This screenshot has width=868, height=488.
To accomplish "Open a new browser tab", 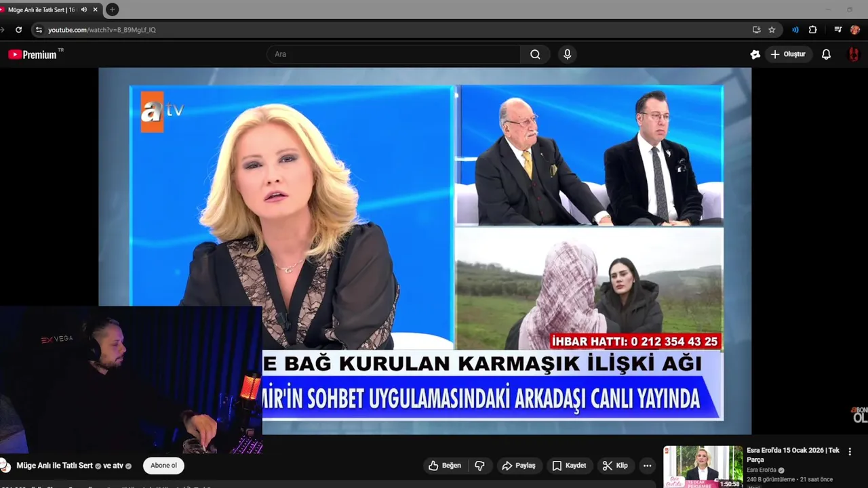I will point(113,9).
